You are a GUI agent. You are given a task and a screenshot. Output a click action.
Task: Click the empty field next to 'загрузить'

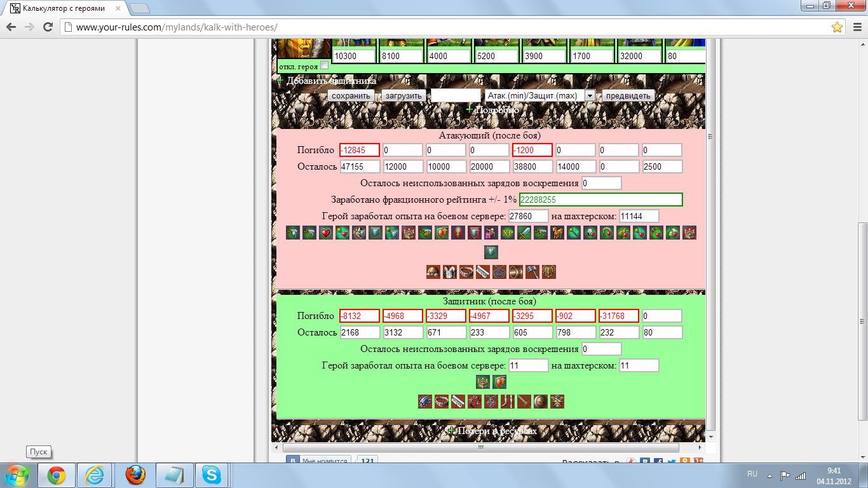456,95
